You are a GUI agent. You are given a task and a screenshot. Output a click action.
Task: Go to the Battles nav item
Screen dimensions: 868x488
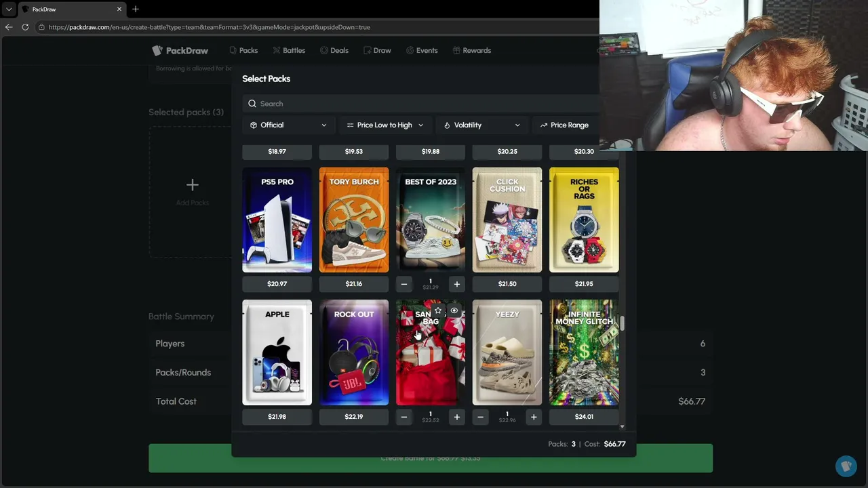289,50
